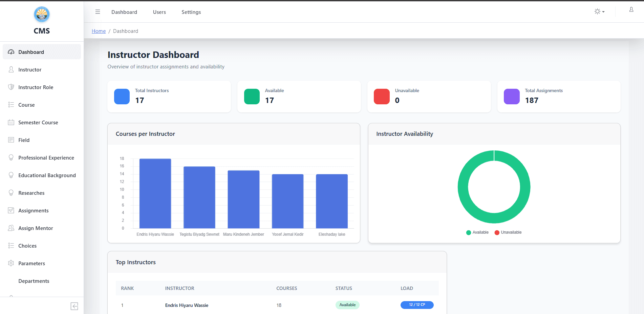Click the Tegistu Biyadg Sewnet chart bar

click(199, 197)
